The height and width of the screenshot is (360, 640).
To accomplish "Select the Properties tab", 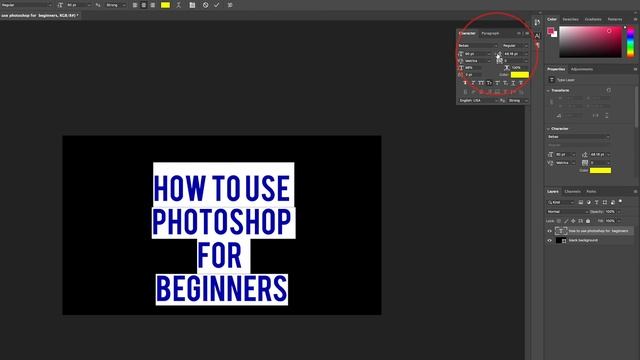I will (x=556, y=69).
